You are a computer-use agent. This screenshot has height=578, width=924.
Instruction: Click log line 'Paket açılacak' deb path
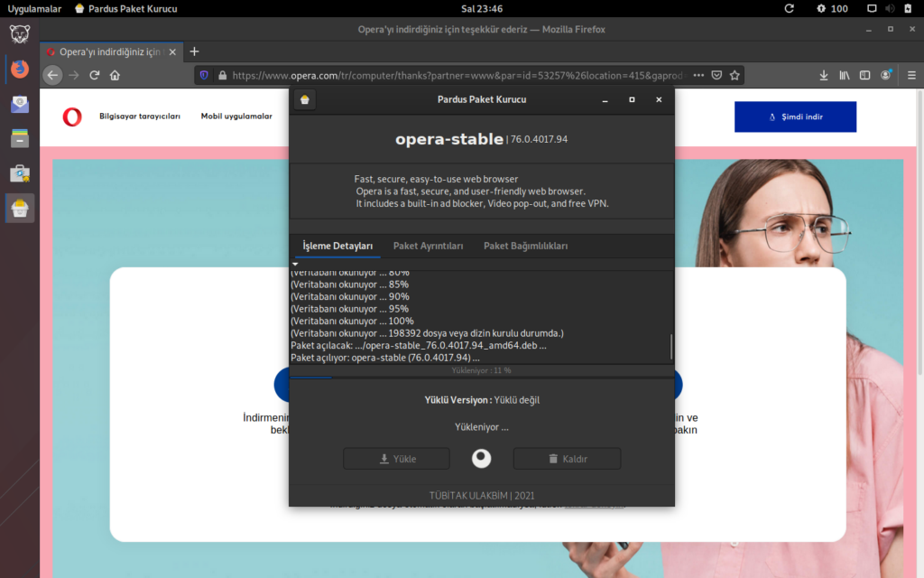[x=419, y=346]
